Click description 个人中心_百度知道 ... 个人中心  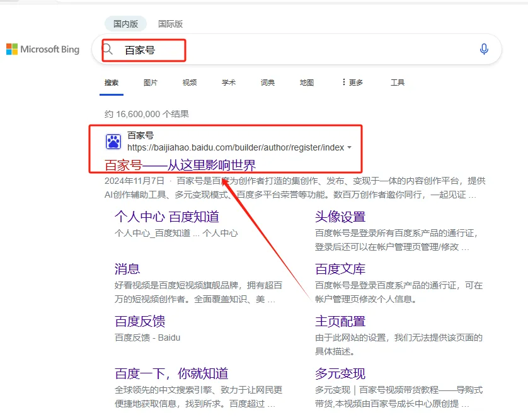[176, 233]
